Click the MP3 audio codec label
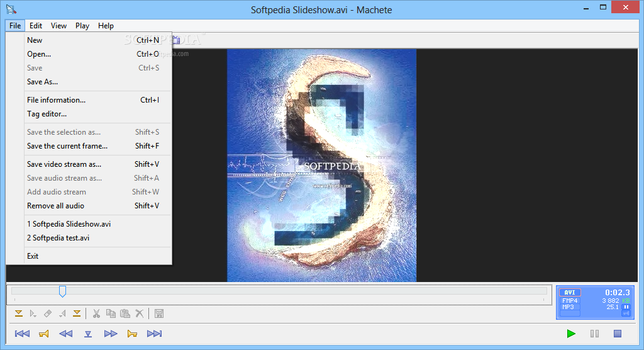Viewport: 644px width, 350px height. click(x=568, y=307)
